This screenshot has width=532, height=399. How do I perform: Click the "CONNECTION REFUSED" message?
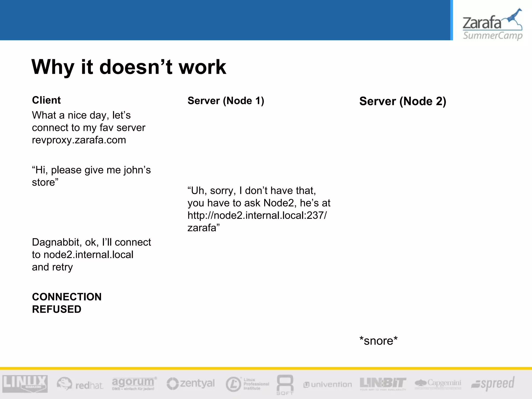67,303
